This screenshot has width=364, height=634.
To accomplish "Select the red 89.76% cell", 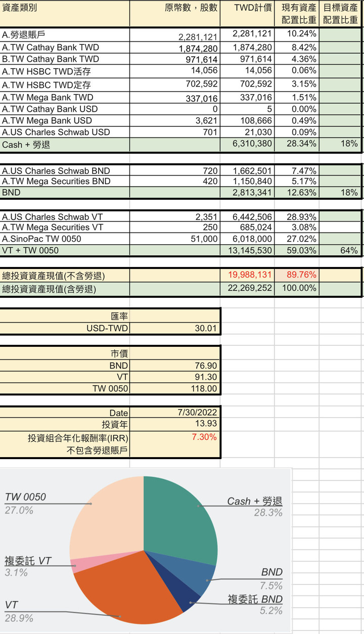I will (297, 276).
